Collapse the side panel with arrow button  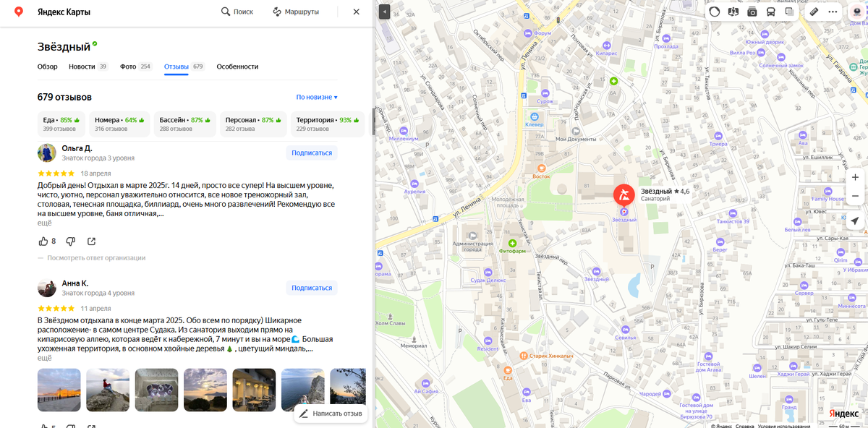click(384, 12)
